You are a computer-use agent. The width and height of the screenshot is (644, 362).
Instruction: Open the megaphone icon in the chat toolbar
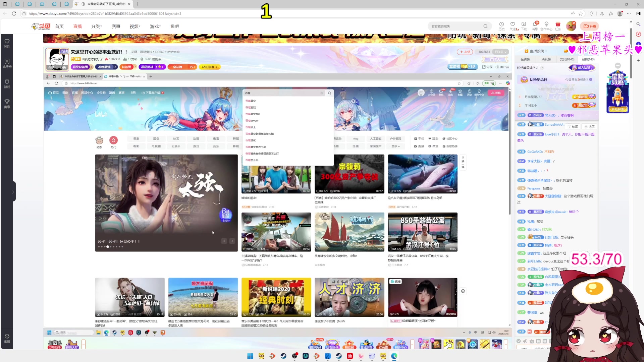tap(525, 341)
